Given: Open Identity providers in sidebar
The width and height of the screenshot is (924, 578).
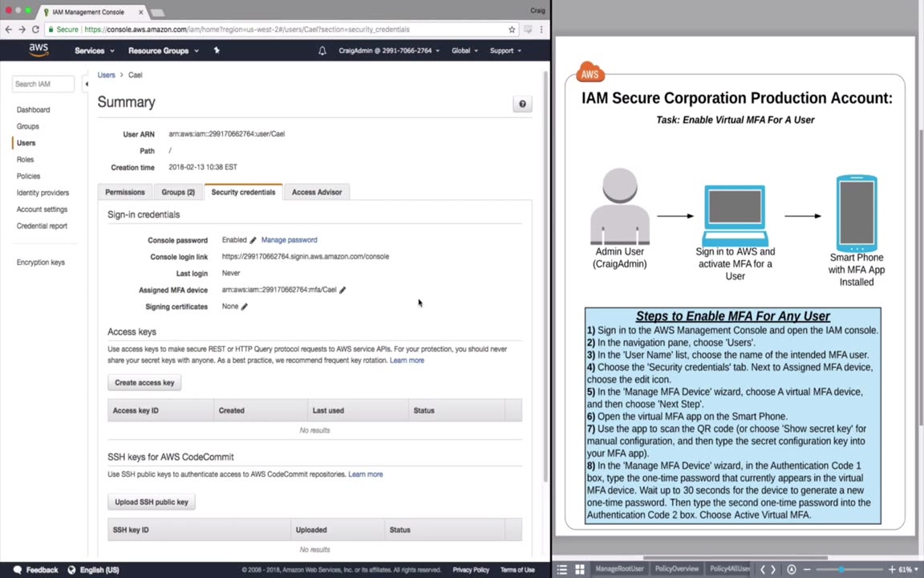Looking at the screenshot, I should coord(43,193).
